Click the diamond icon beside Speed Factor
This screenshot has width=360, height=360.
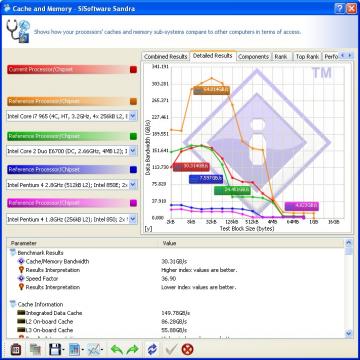[21, 279]
